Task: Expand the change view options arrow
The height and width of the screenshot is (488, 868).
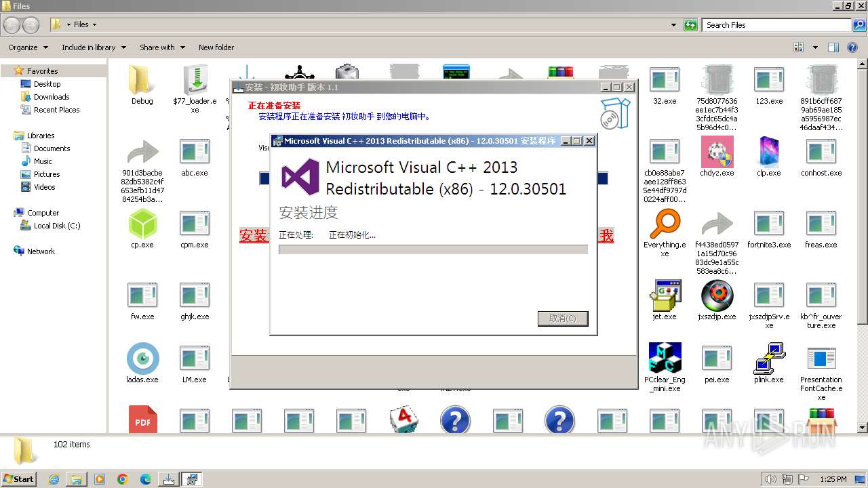Action: [x=815, y=47]
